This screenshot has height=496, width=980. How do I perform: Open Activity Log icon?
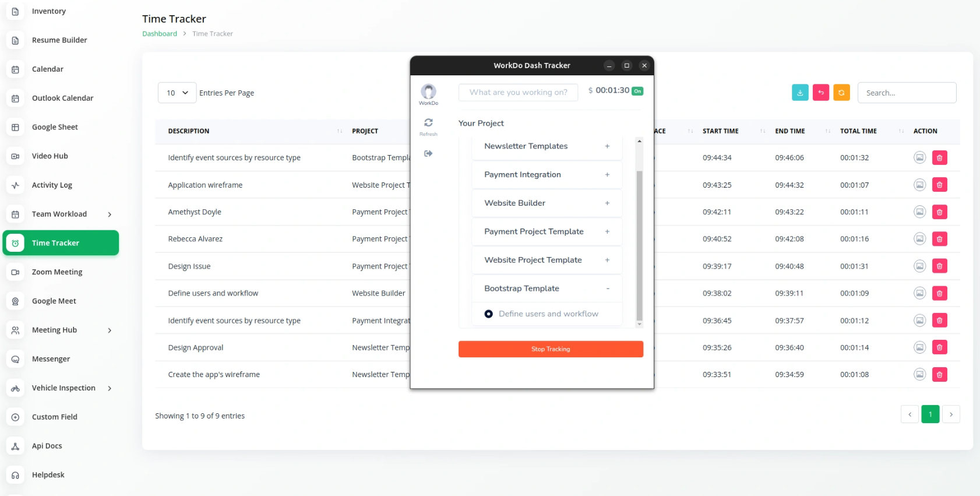[15, 185]
